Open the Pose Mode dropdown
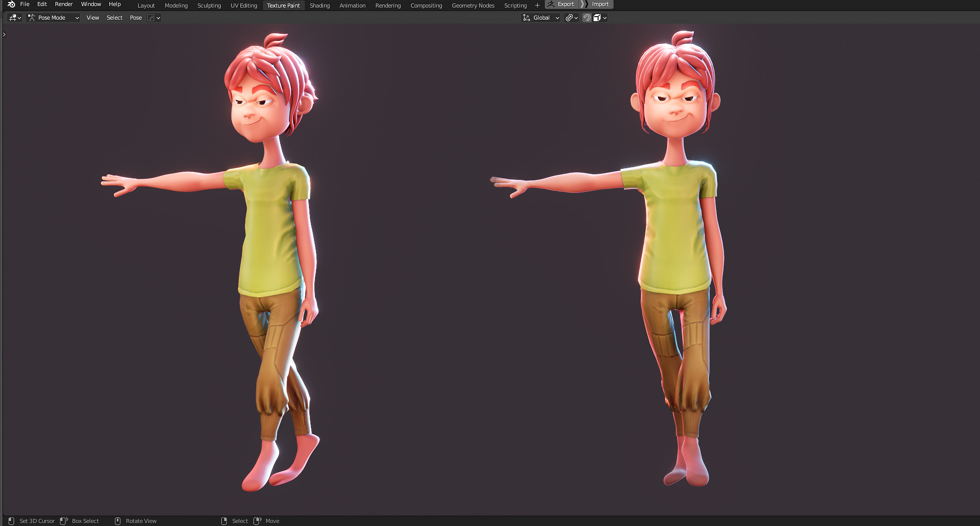This screenshot has height=526, width=980. (53, 18)
